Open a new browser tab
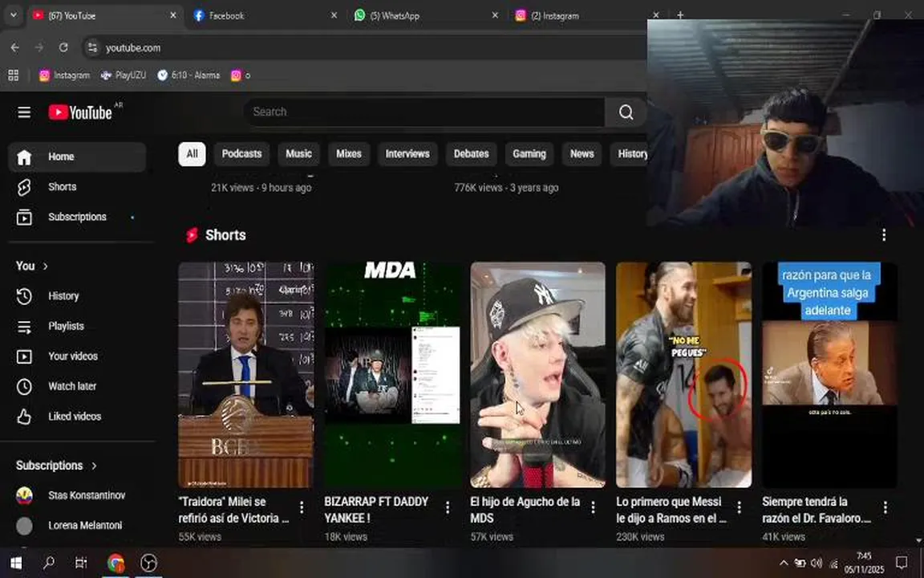Image resolution: width=924 pixels, height=578 pixels. pos(680,15)
